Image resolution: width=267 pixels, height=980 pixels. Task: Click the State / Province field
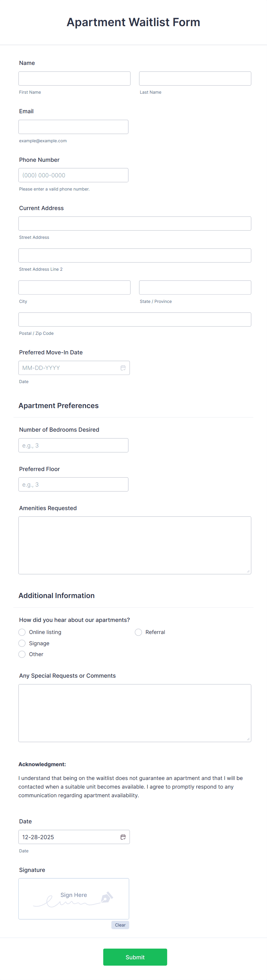point(195,287)
